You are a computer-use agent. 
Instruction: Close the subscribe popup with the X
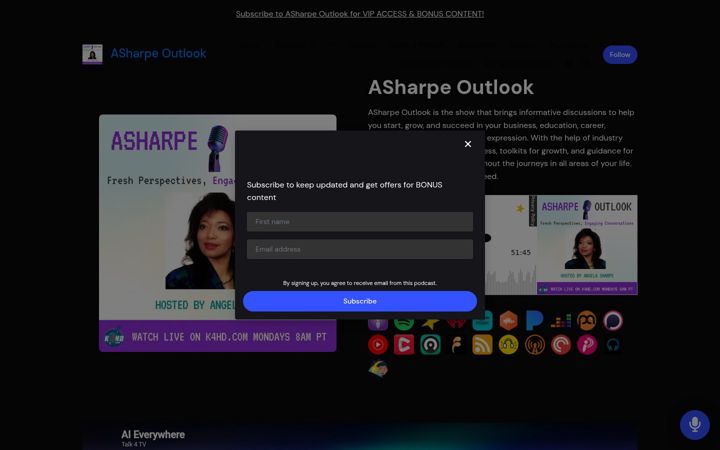[467, 144]
